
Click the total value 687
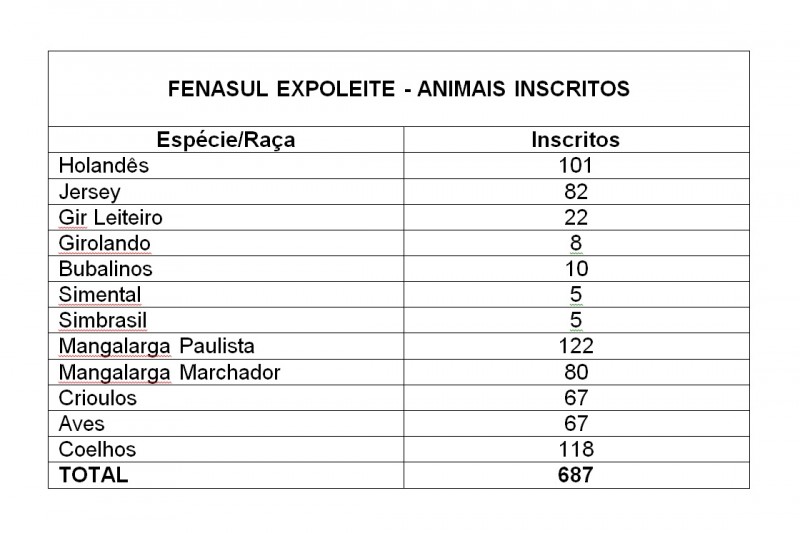click(576, 475)
